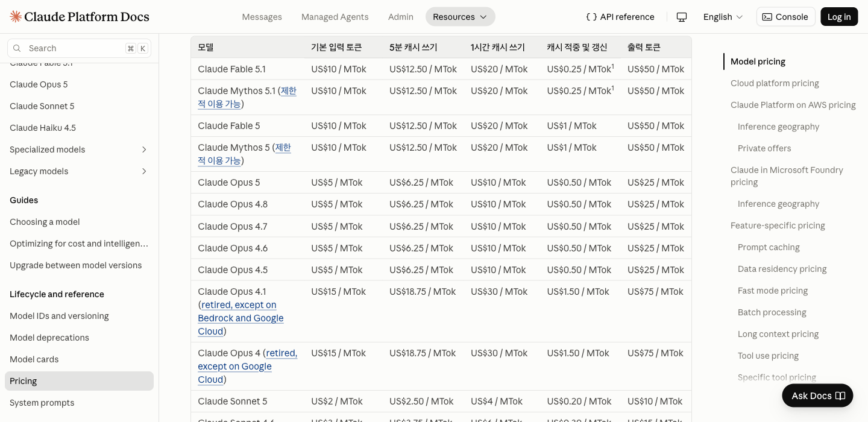This screenshot has height=422, width=868.
Task: Open the Claude Opus 4.1 retired link
Action: tap(241, 318)
